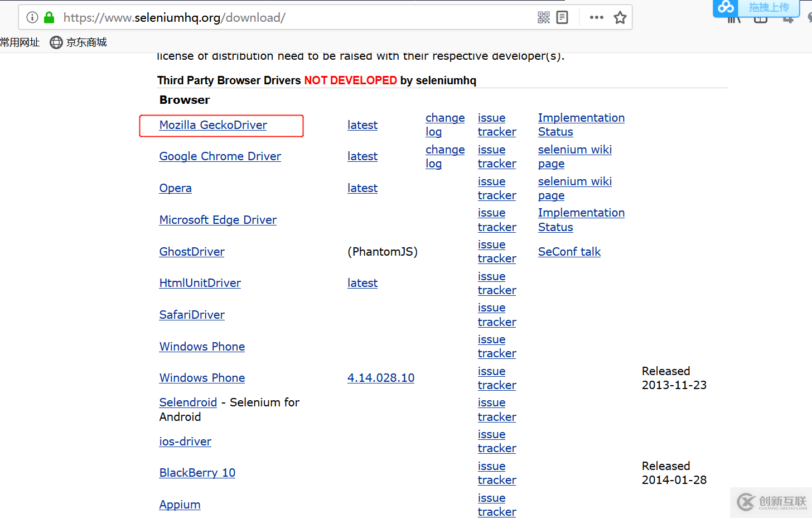Open the Google Chrome Driver link
The height and width of the screenshot is (518, 812).
(x=220, y=156)
